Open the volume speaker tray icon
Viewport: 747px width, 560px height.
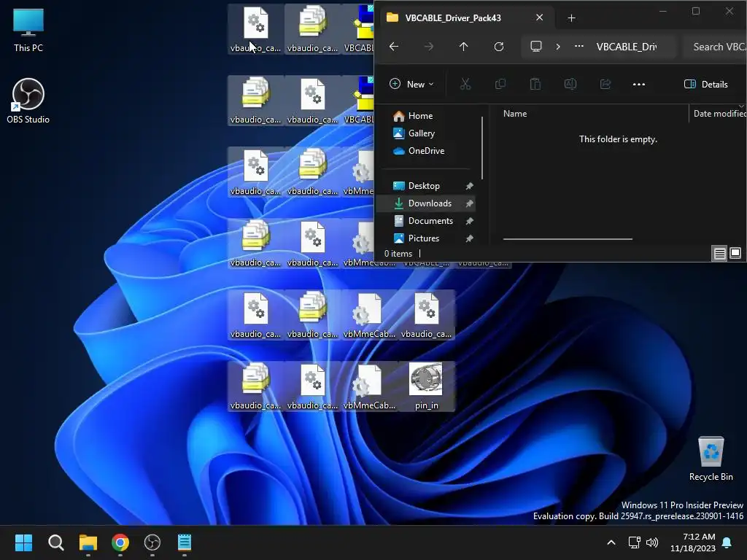pyautogui.click(x=652, y=542)
